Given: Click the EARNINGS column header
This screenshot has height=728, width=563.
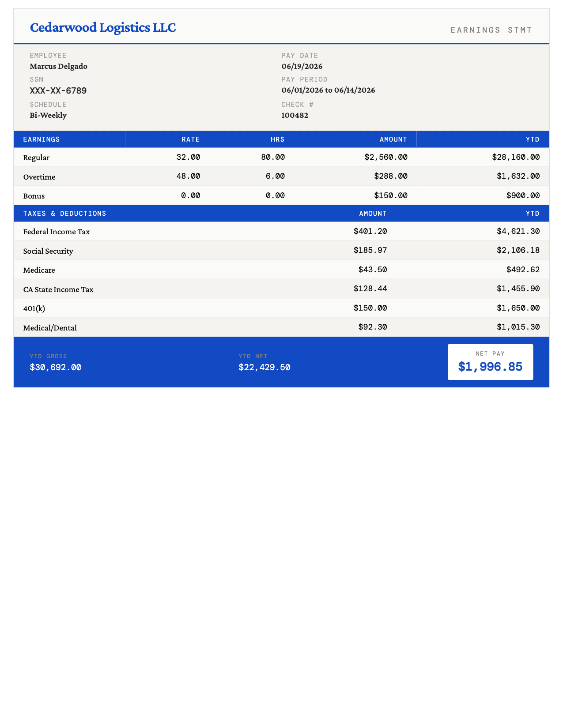Looking at the screenshot, I should 42,139.
